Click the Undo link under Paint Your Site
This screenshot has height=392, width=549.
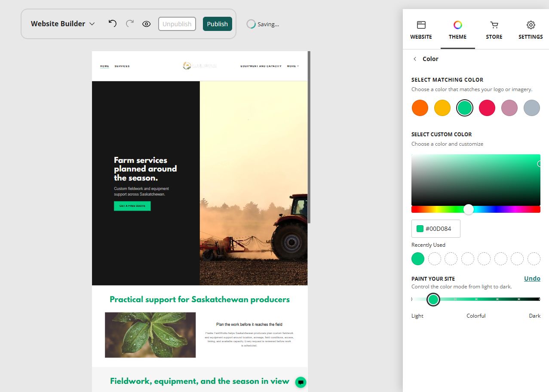click(x=532, y=279)
